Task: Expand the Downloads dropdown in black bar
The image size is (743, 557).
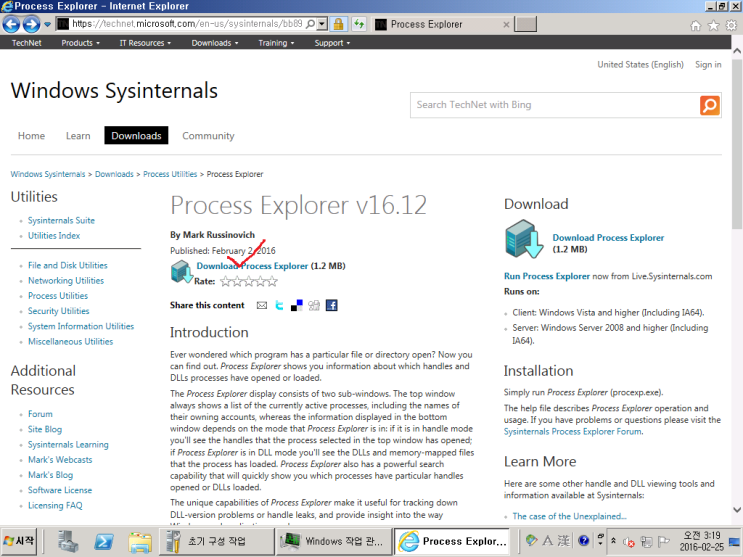Action: click(215, 43)
